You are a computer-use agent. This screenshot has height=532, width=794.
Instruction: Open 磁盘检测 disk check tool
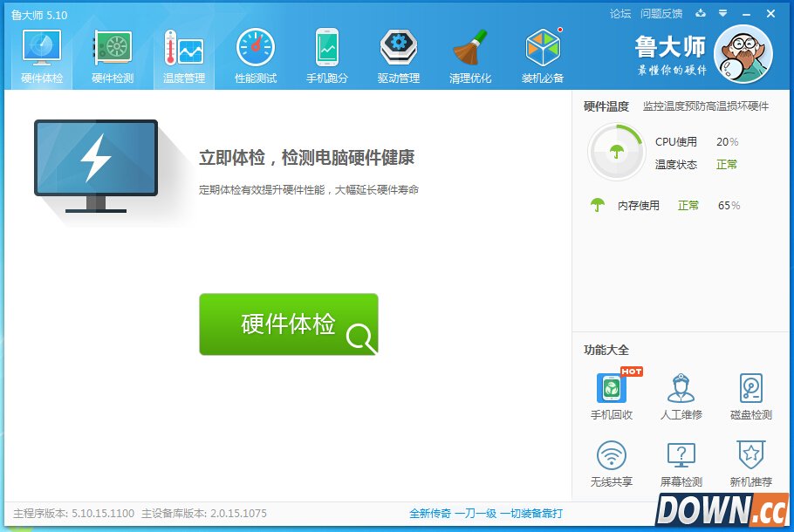click(x=750, y=396)
